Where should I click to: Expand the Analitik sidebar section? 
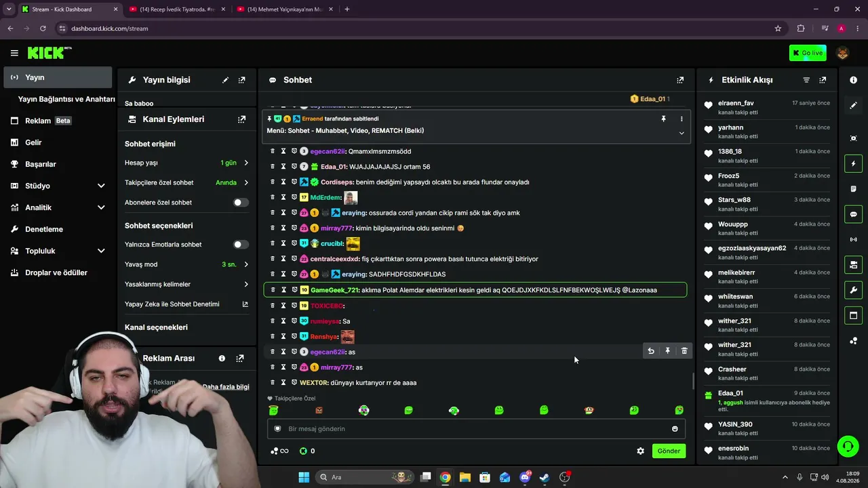point(101,207)
